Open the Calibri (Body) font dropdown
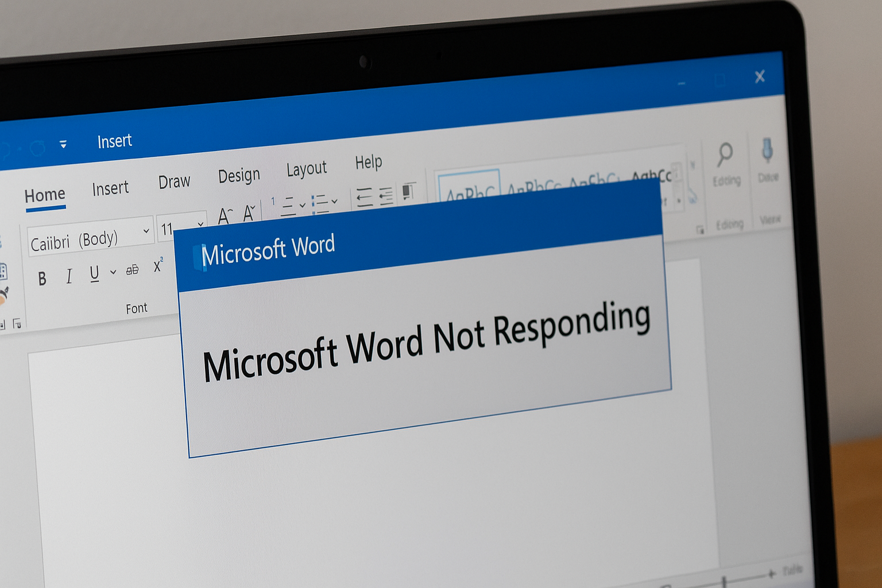The image size is (882, 588). 146,231
